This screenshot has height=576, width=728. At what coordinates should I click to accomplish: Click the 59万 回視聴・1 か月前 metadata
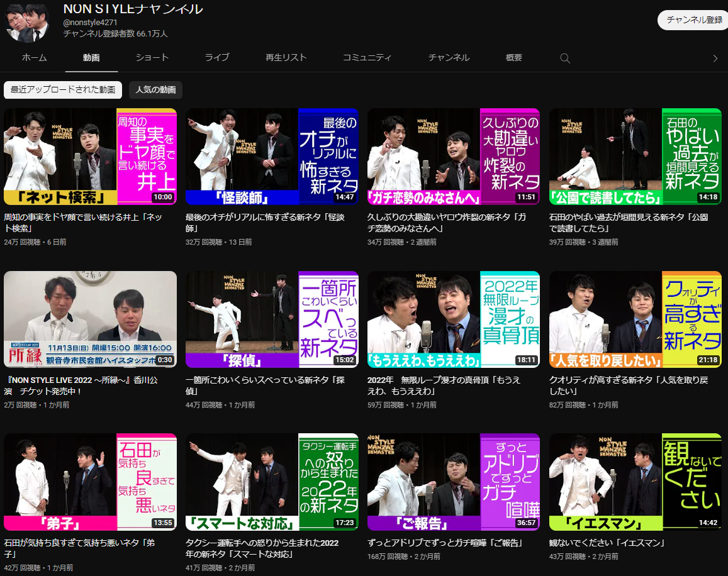tap(401, 405)
